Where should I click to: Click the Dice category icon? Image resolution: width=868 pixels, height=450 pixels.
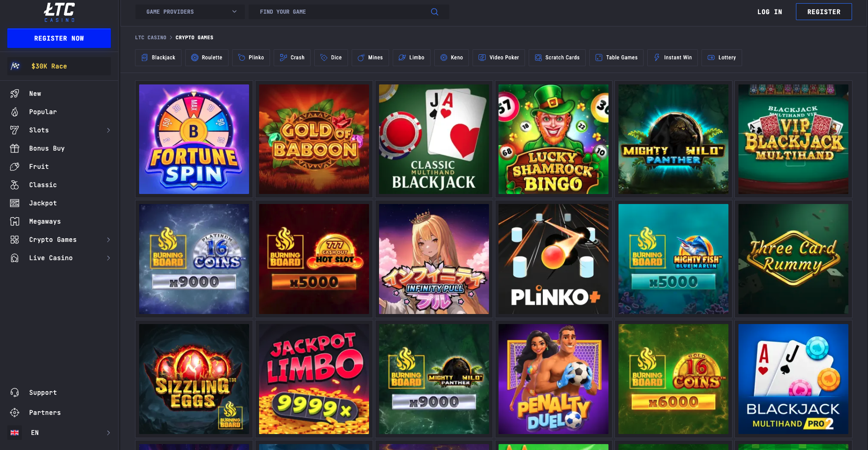click(324, 58)
